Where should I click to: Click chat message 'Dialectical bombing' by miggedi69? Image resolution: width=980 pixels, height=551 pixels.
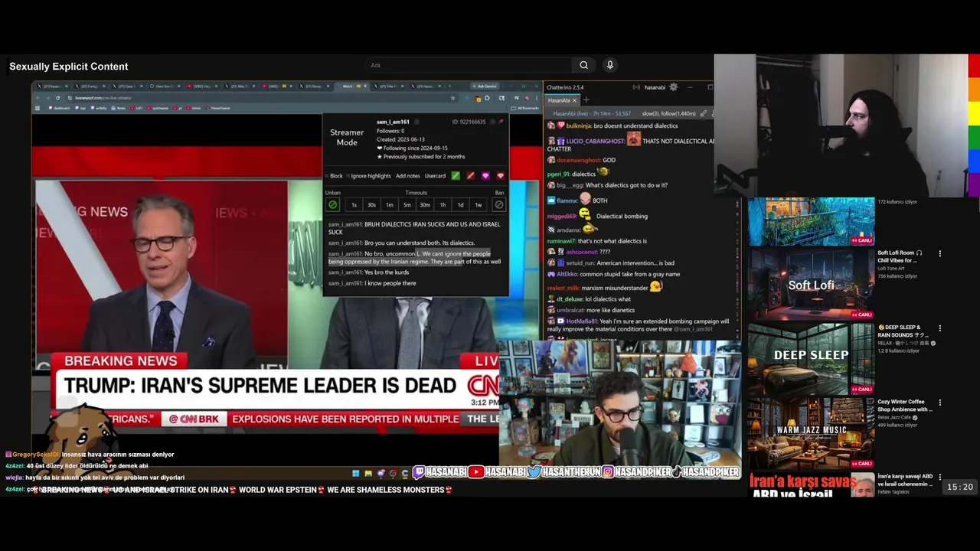[x=622, y=217]
